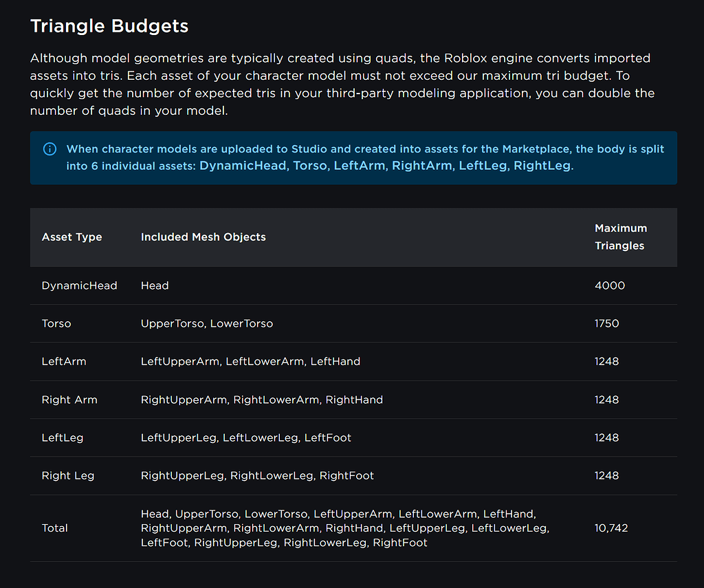Screen dimensions: 704x588
Task: Select the LeftFoot entry in LeftLeg row
Action: pyautogui.click(x=327, y=437)
